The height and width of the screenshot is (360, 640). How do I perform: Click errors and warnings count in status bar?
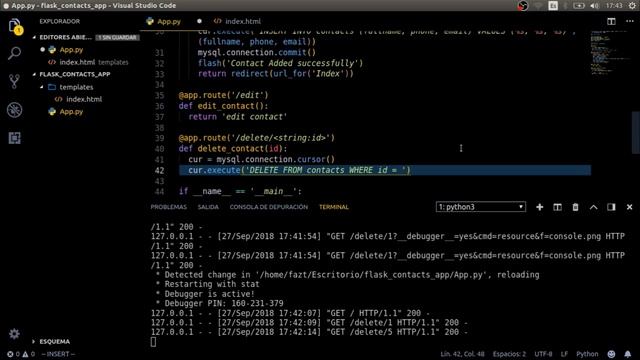tap(21, 354)
